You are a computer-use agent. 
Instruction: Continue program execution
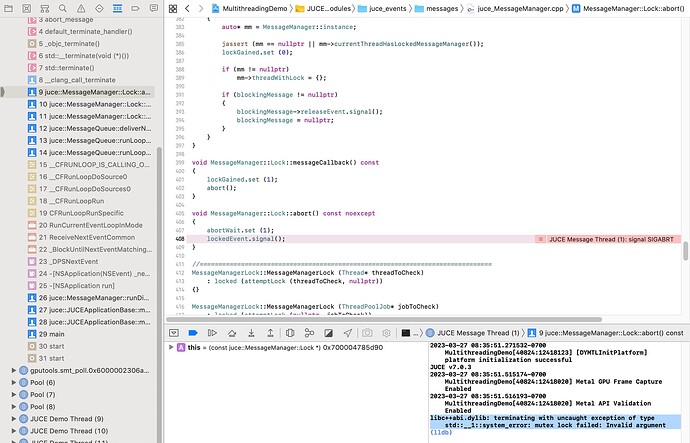click(x=212, y=333)
